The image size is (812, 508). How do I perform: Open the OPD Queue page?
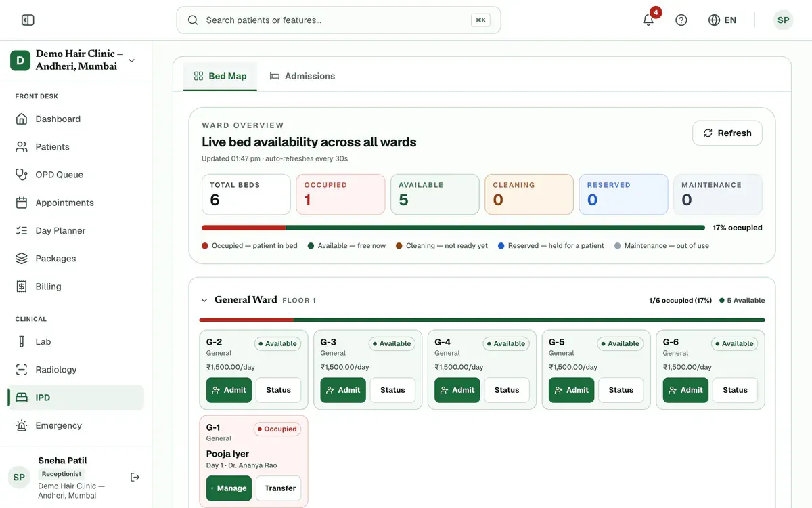(76, 175)
